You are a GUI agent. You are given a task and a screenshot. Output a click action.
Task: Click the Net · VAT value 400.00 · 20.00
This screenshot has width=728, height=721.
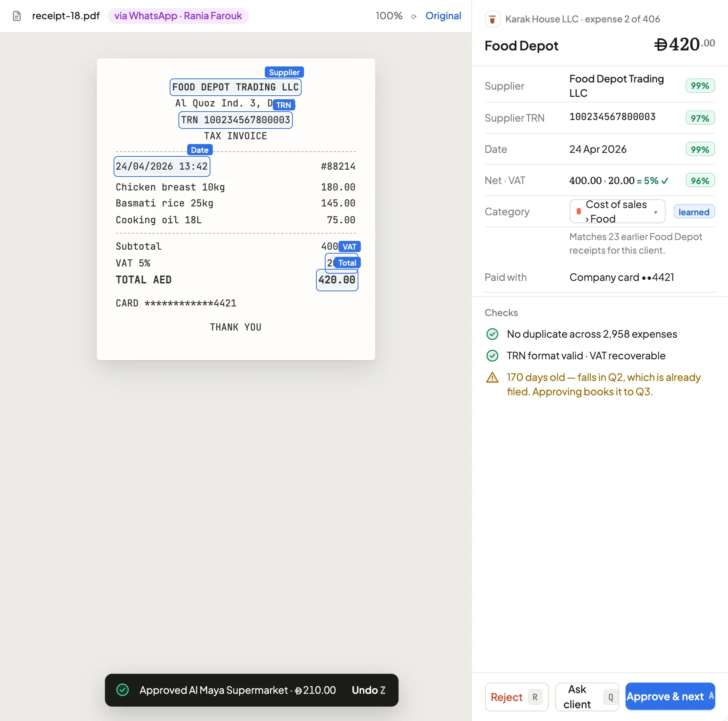pyautogui.click(x=602, y=180)
